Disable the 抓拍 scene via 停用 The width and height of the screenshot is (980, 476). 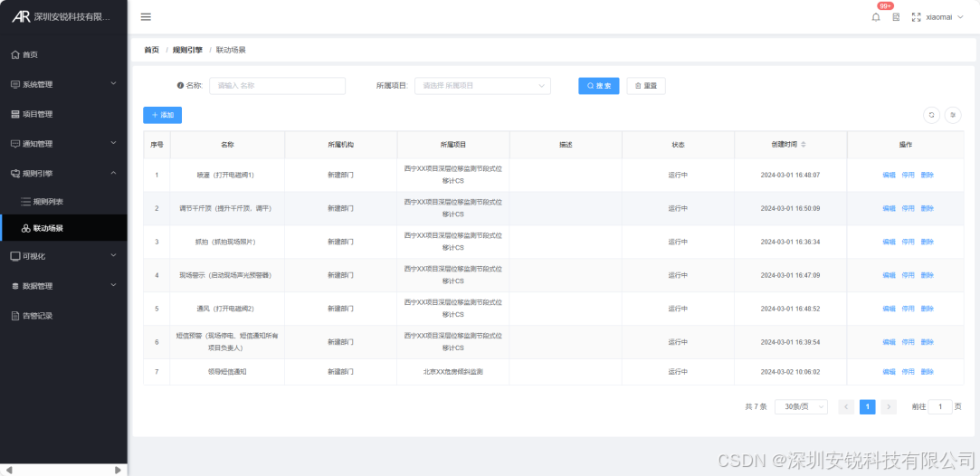909,242
